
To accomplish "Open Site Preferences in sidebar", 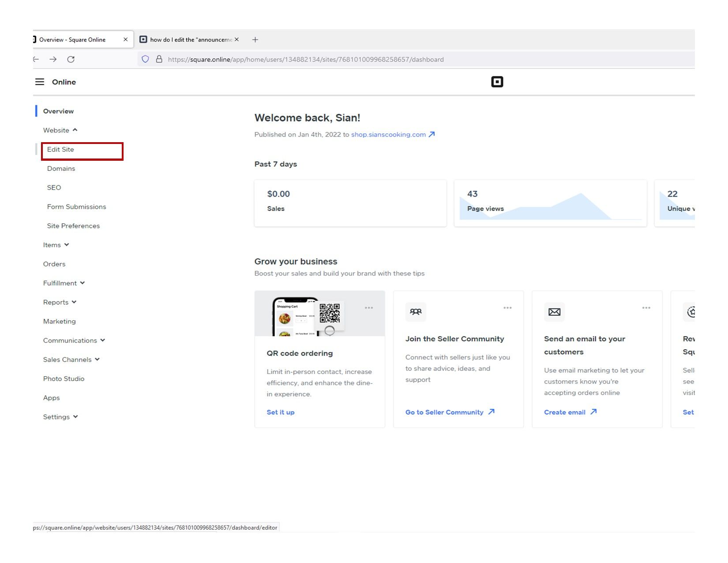I will pos(73,226).
